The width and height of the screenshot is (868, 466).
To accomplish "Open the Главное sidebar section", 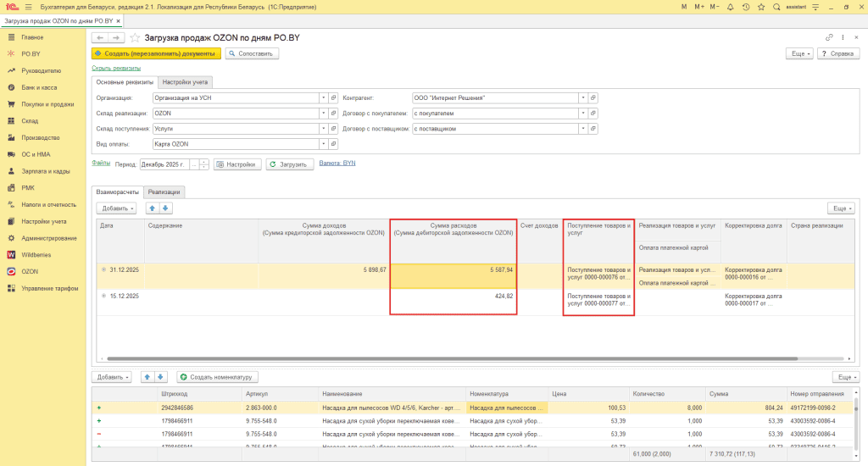I will [x=32, y=37].
